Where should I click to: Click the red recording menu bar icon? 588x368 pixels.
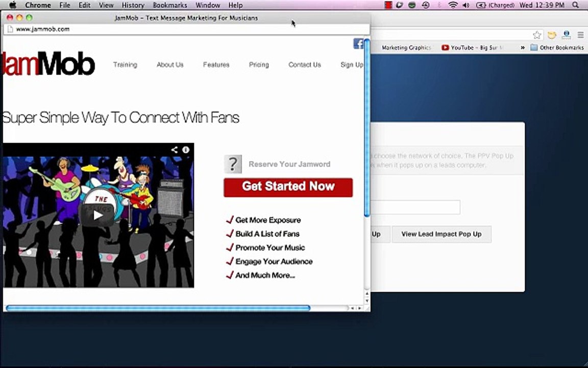tap(388, 5)
